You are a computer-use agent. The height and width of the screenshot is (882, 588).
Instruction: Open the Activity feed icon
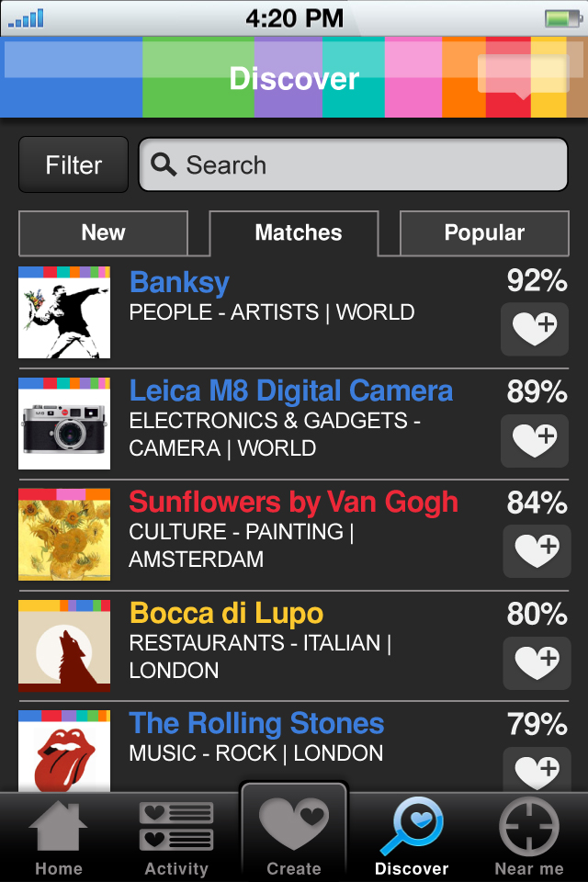(x=176, y=827)
